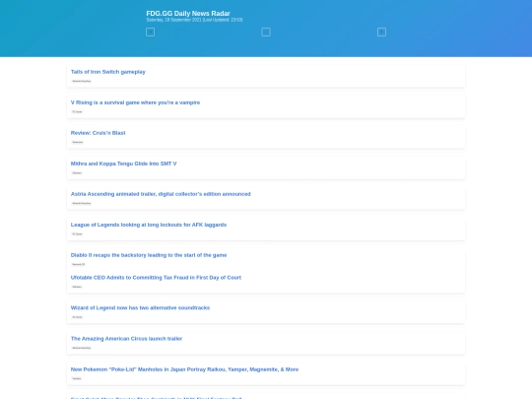Open the Review: Cruis'n Blast headline
The width and height of the screenshot is (532, 399).
pos(99,133)
